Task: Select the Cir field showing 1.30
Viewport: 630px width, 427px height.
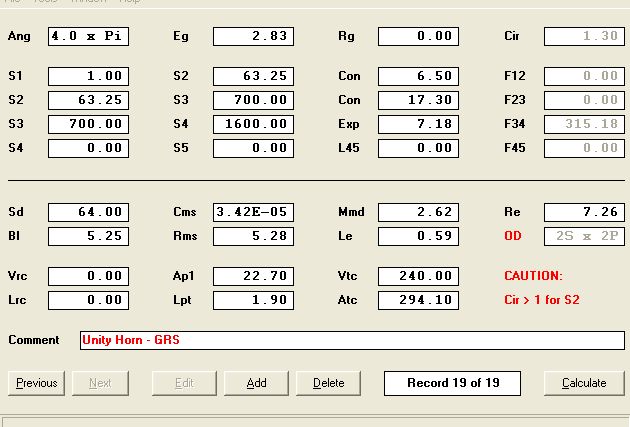Action: pos(584,36)
